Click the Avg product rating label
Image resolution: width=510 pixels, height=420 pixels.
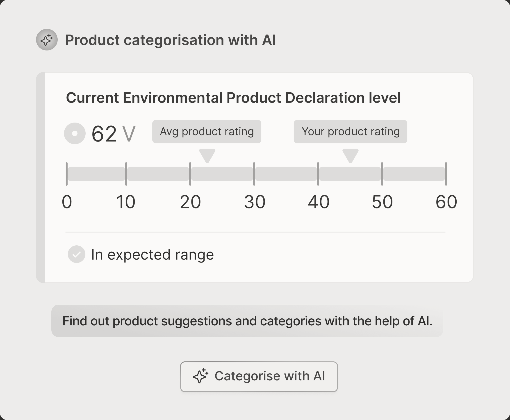[x=207, y=132]
